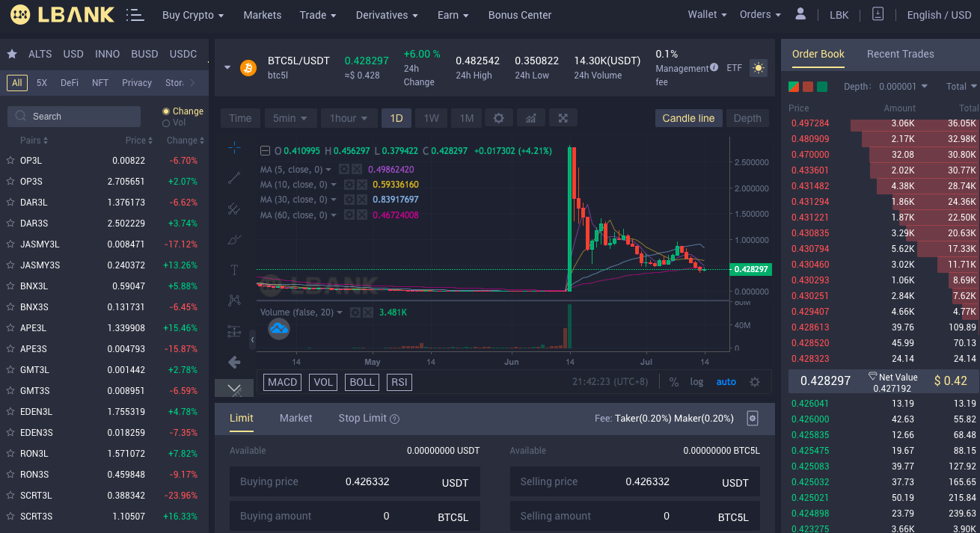980x533 pixels.
Task: Expand the 5min interval dropdown
Action: coord(289,118)
